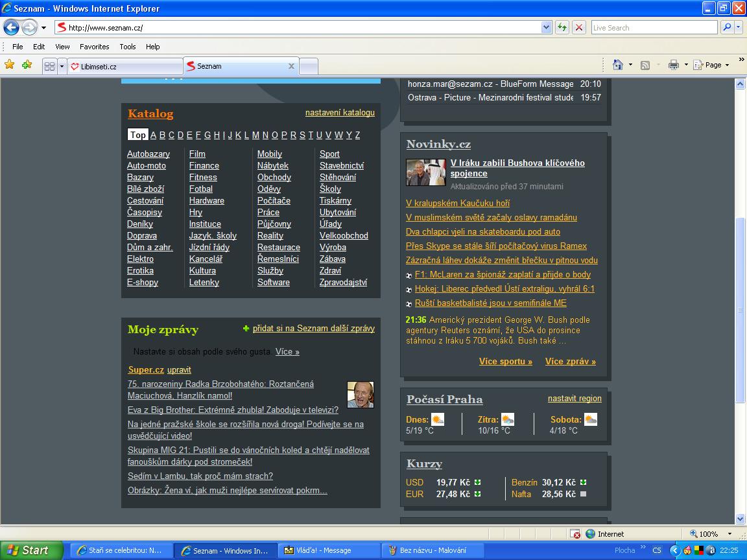The width and height of the screenshot is (747, 560).
Task: Open the Zpravodajství catalog link
Action: [x=343, y=282]
